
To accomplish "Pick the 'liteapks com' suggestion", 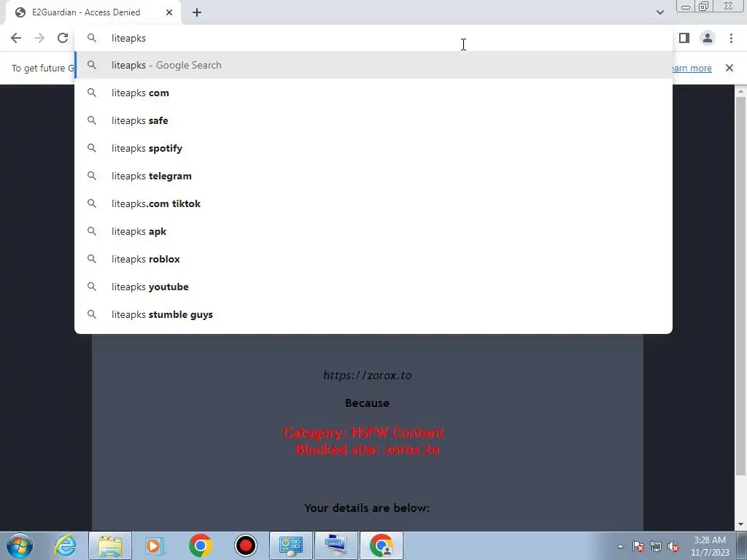I will 373,93.
